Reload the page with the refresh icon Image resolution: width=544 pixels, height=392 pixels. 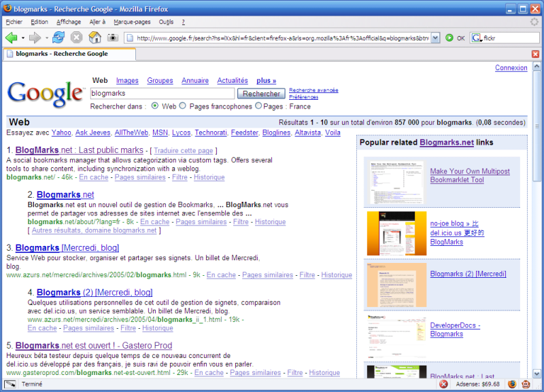(58, 37)
